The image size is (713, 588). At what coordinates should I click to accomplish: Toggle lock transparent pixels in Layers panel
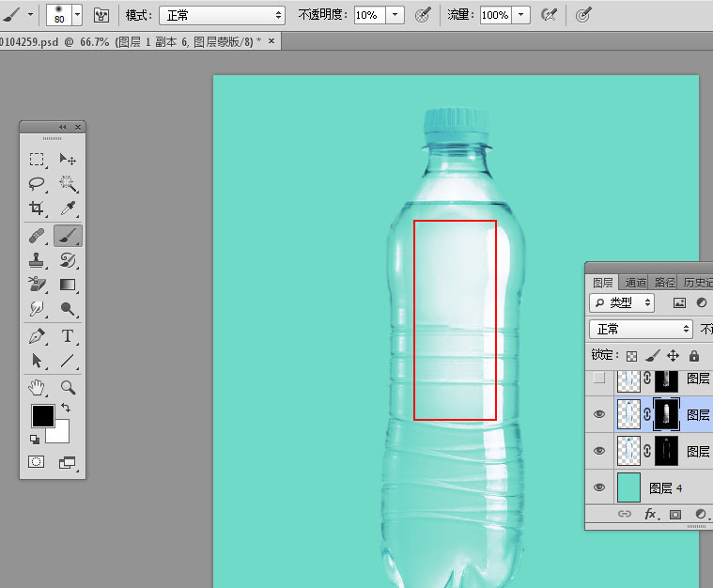[x=632, y=356]
